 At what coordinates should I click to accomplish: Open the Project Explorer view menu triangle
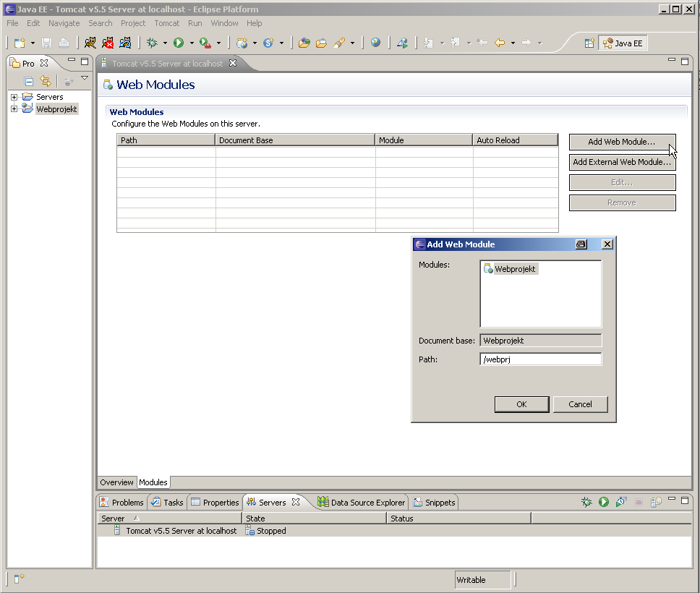tap(85, 78)
